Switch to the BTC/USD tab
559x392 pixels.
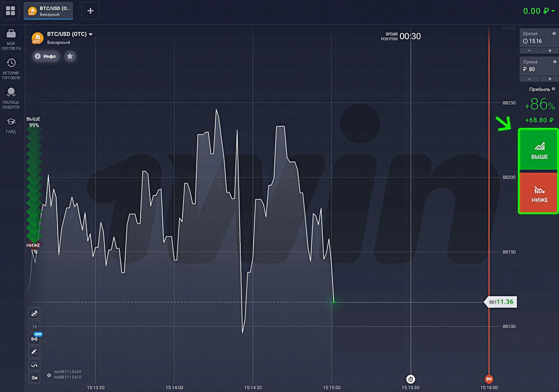48,11
